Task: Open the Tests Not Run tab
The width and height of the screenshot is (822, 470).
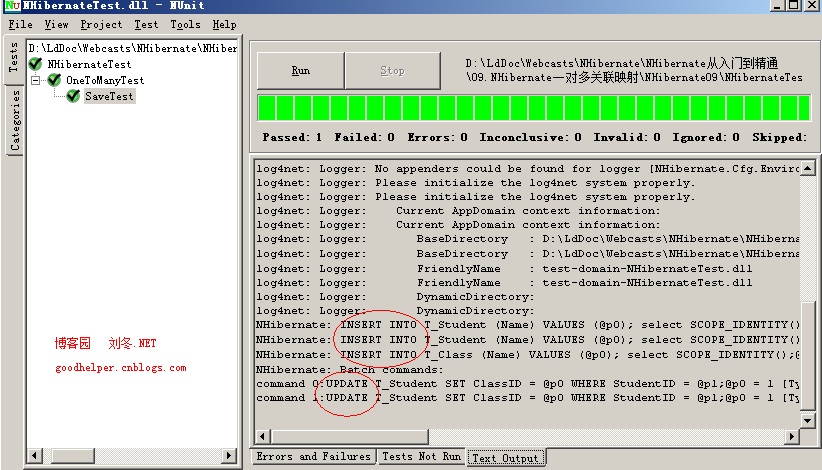Action: click(421, 456)
